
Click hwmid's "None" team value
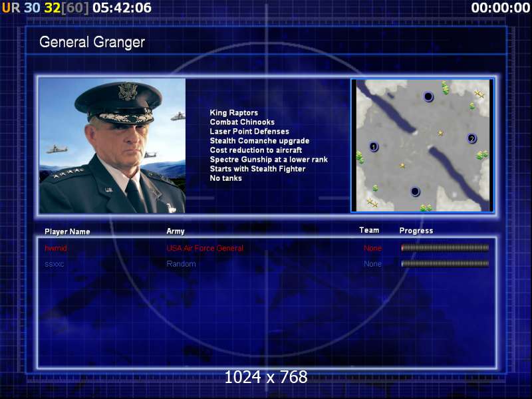pyautogui.click(x=372, y=248)
